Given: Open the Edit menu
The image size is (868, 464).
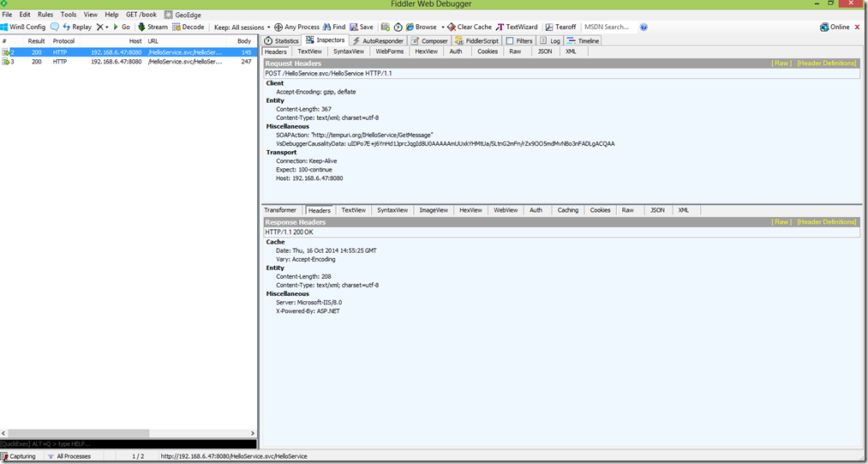Looking at the screenshot, I should 25,15.
